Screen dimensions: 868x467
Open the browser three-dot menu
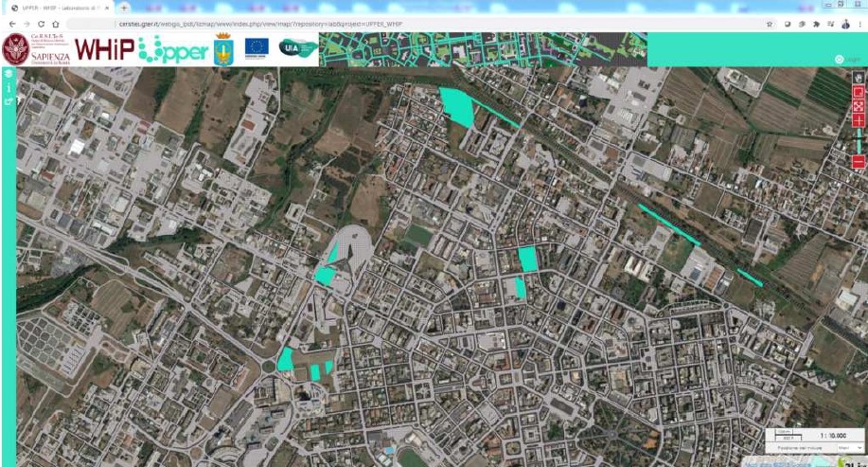coord(859,24)
